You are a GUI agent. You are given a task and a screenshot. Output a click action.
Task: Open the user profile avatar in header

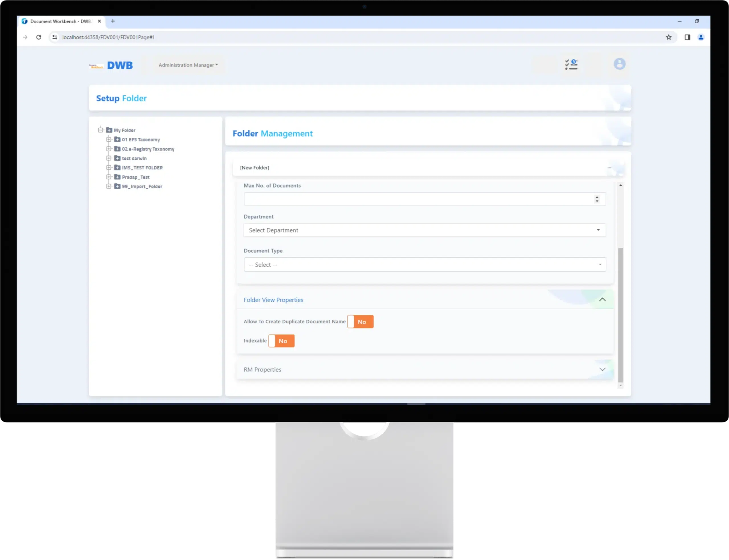click(619, 64)
